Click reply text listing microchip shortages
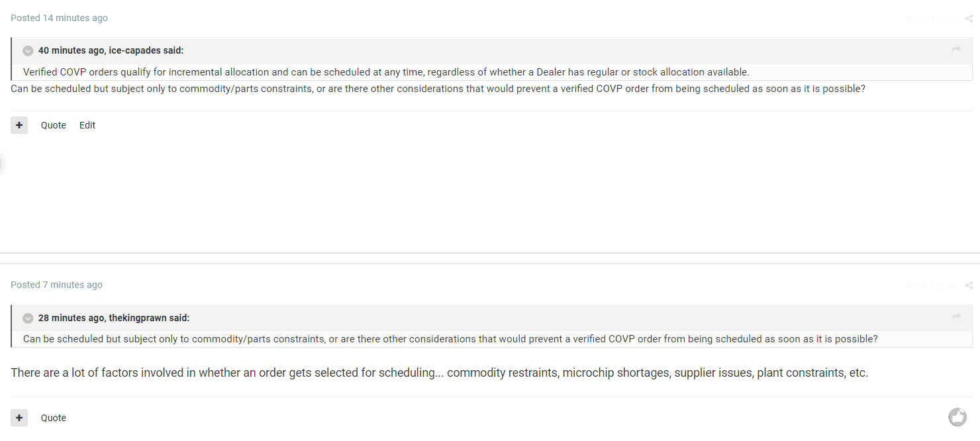 click(439, 373)
